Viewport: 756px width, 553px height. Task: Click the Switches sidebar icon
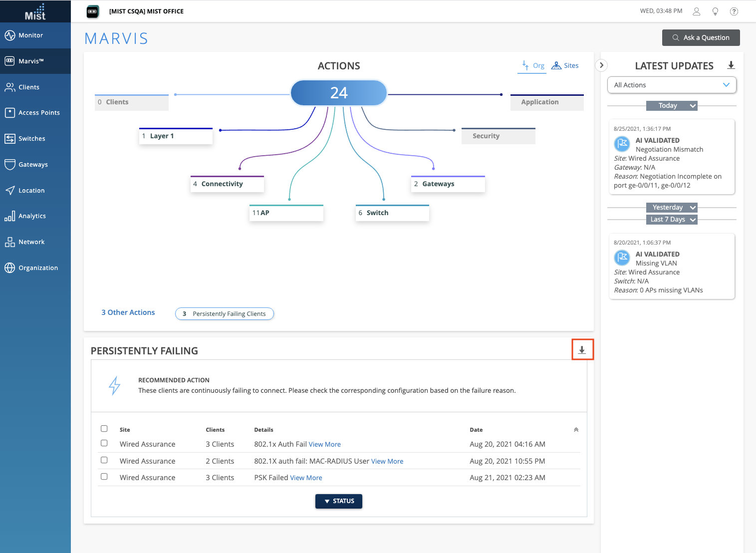[x=9, y=139]
